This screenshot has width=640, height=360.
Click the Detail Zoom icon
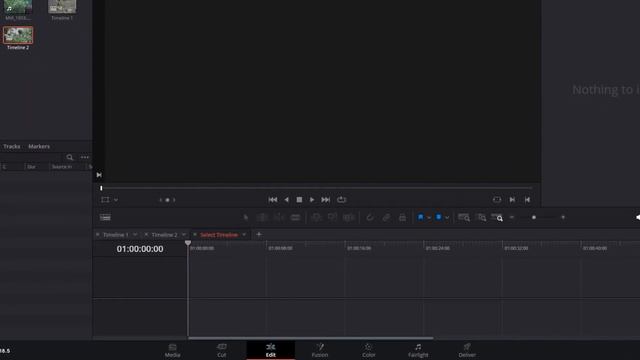click(x=482, y=218)
